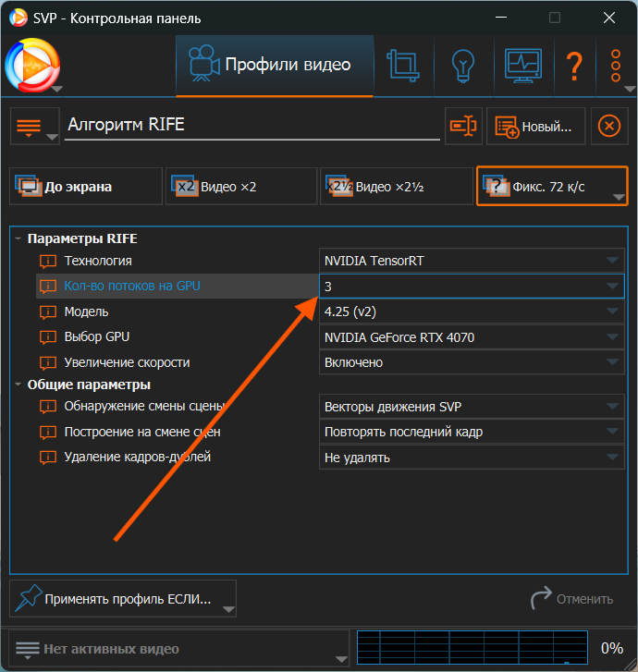The width and height of the screenshot is (638, 672).
Task: Switch to the Профили видео tab
Action: (x=275, y=65)
